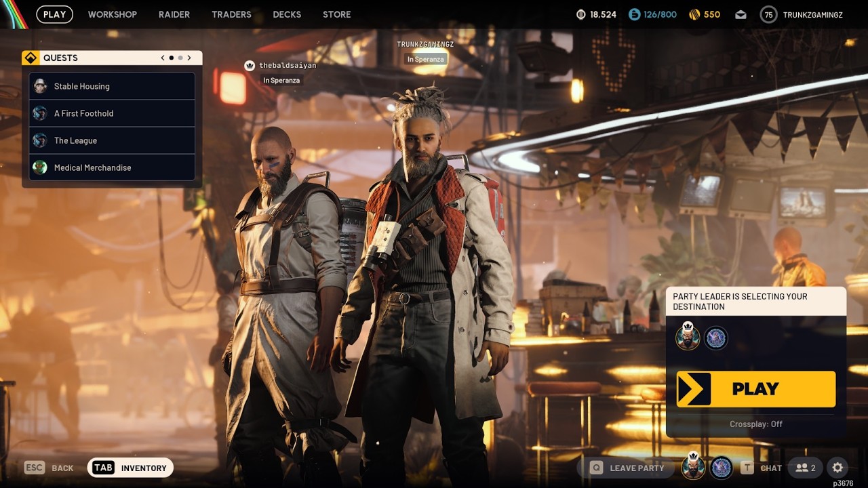
Task: Click the LEAVE PARTY button
Action: click(x=627, y=468)
